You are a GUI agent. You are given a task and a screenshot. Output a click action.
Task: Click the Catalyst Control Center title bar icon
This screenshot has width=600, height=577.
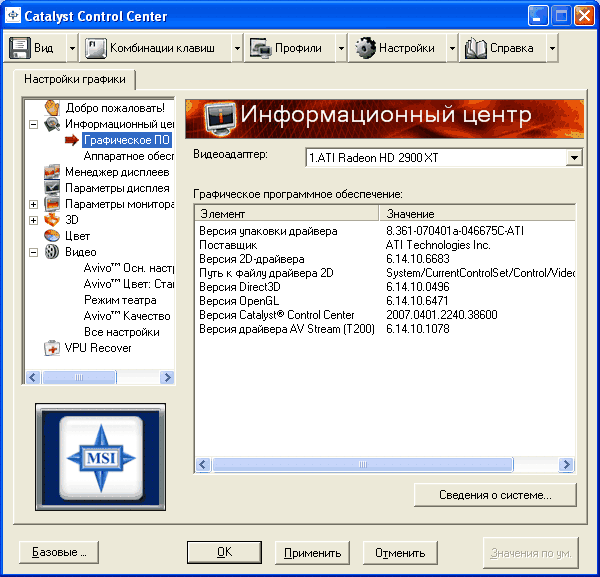click(x=13, y=16)
